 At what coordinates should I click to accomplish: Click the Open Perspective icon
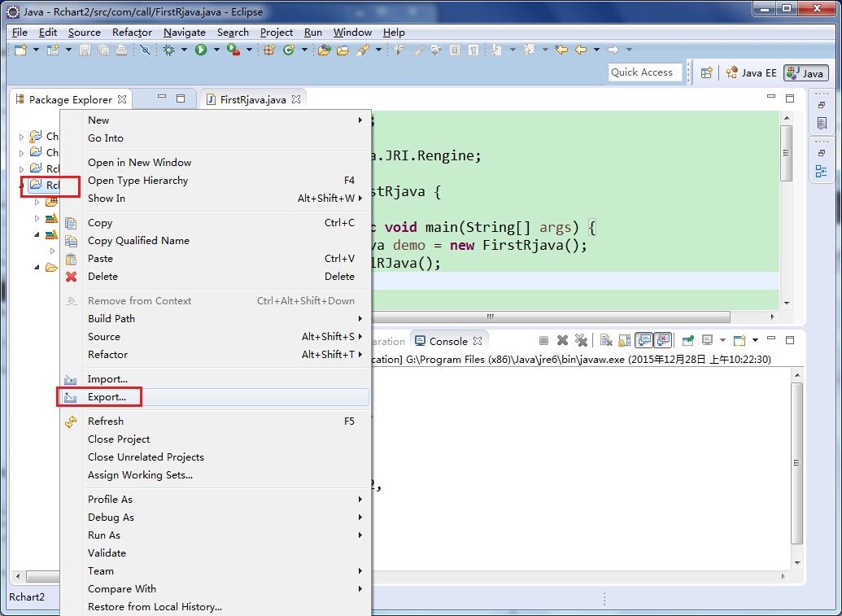click(x=707, y=72)
